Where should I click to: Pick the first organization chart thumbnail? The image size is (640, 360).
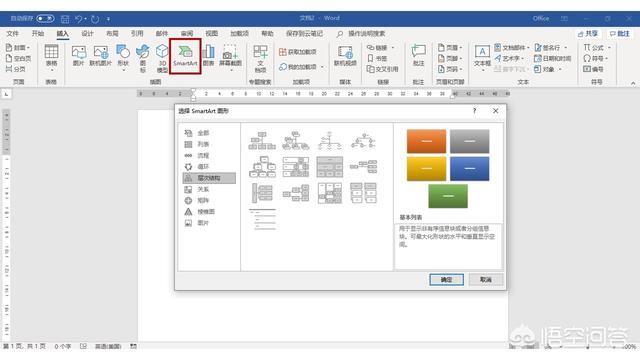tap(262, 140)
